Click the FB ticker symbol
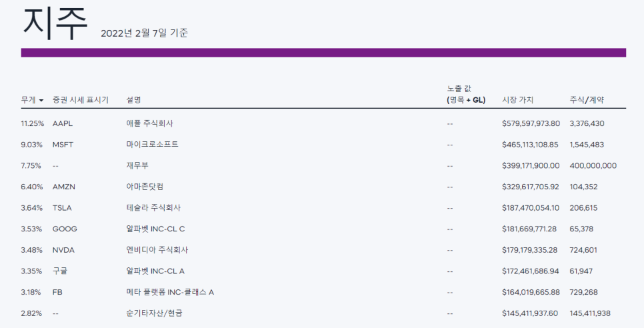The image size is (644, 328). point(57,292)
